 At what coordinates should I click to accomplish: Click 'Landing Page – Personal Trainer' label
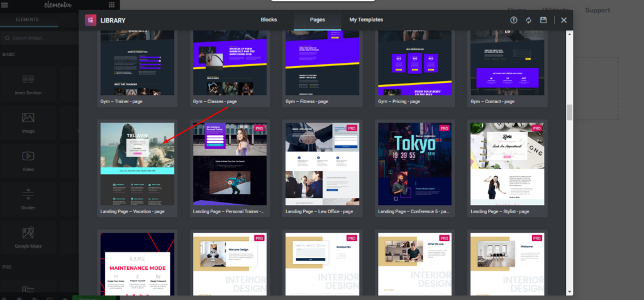[228, 212]
